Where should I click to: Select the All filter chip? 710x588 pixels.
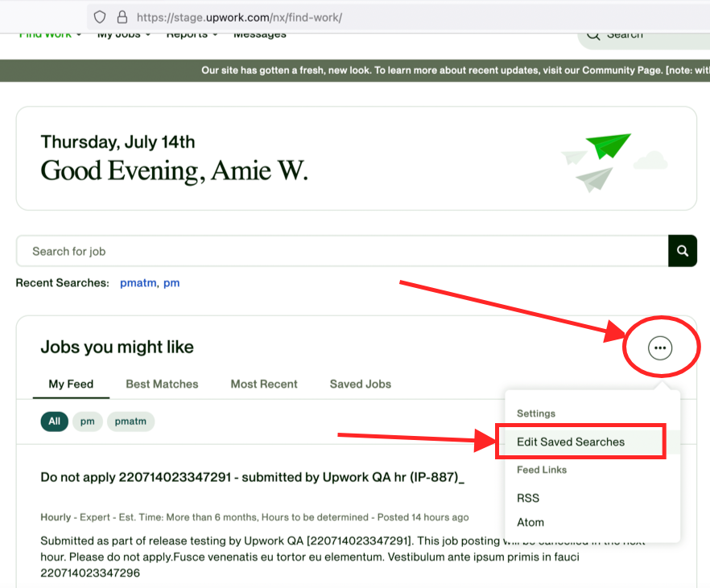coord(54,421)
